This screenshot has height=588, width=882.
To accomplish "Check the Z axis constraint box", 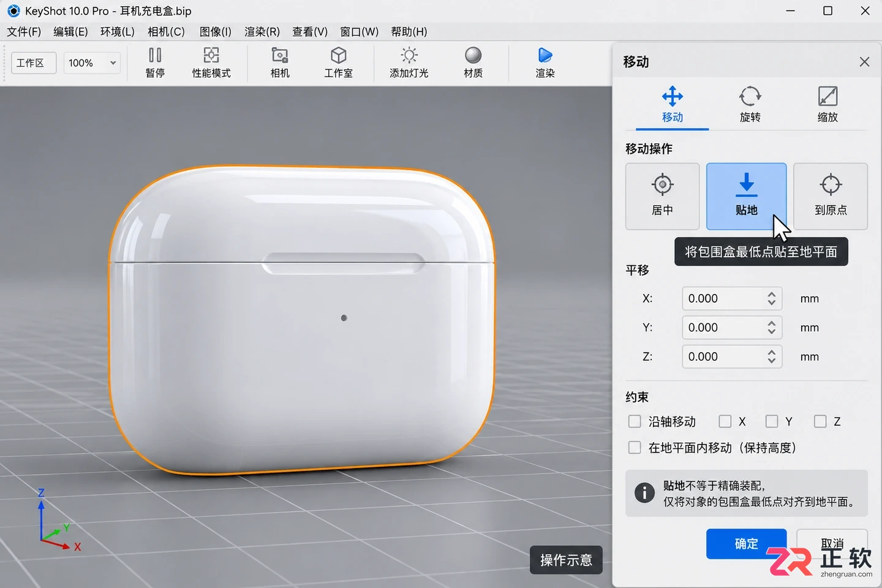I will 820,421.
